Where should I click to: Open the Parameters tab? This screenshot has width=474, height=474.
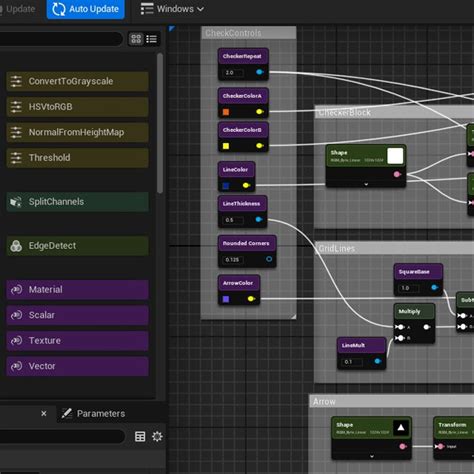click(x=93, y=414)
